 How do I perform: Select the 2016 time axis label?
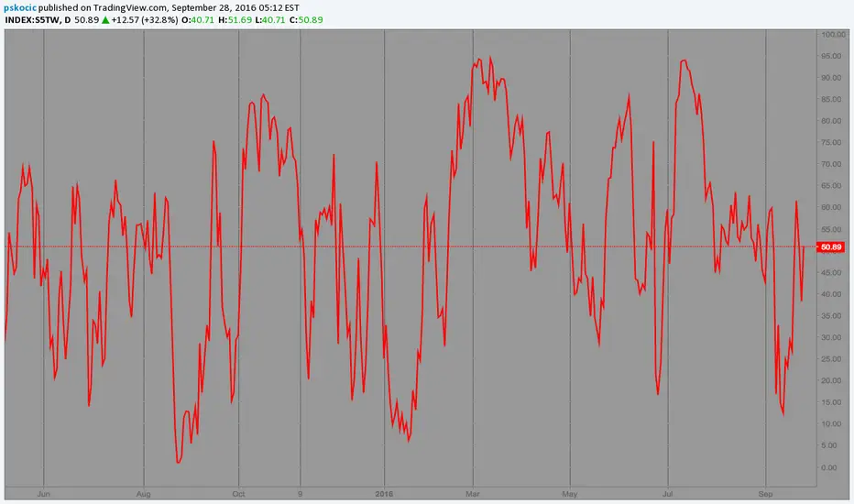[x=384, y=494]
